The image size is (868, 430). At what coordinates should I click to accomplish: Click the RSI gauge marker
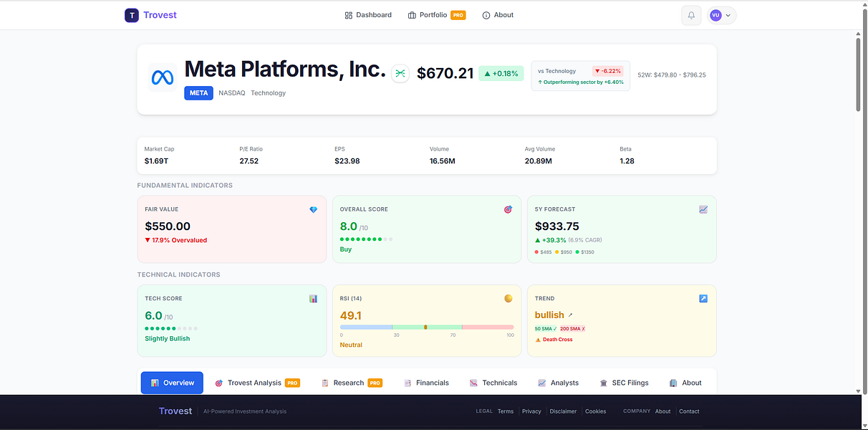(x=425, y=327)
